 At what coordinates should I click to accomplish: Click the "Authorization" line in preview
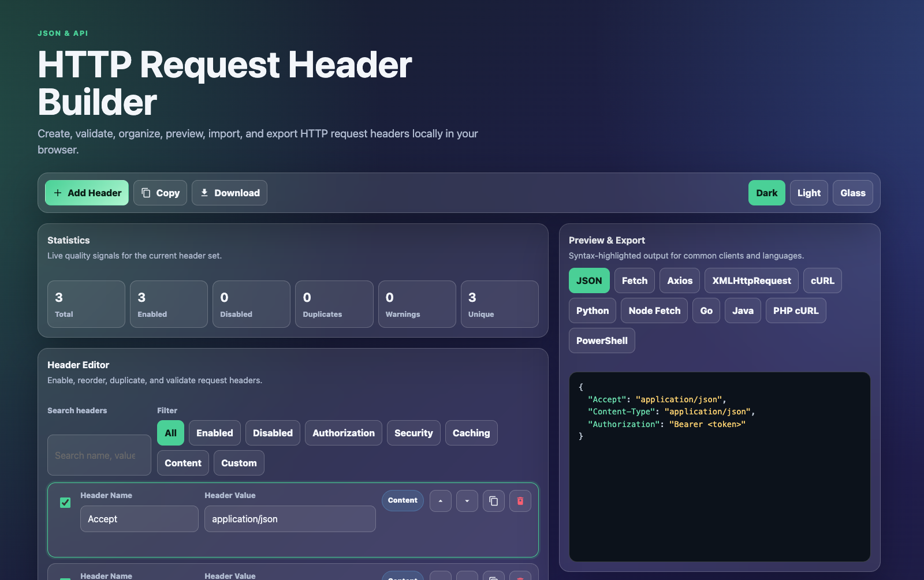pyautogui.click(x=667, y=424)
